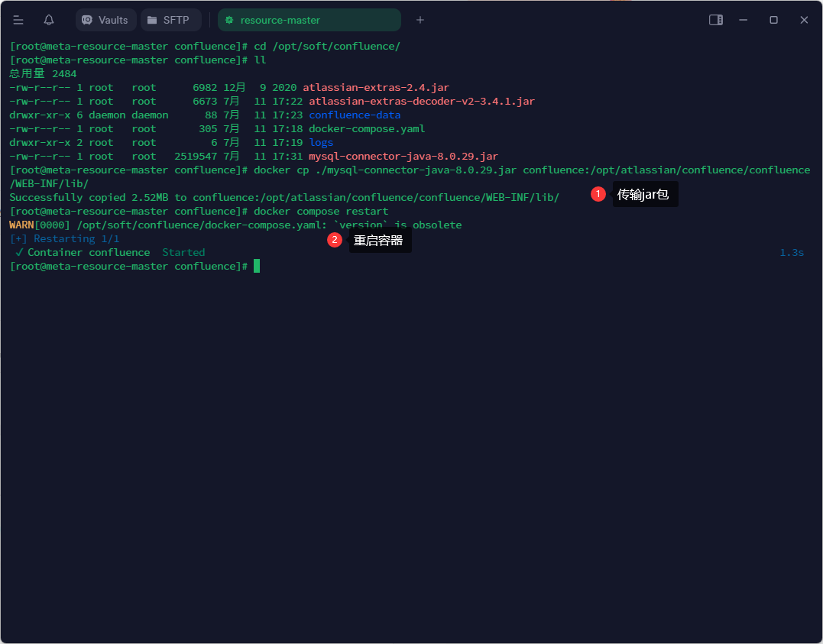This screenshot has height=644, width=823.
Task: Switch to the Vaults tab
Action: pos(106,20)
